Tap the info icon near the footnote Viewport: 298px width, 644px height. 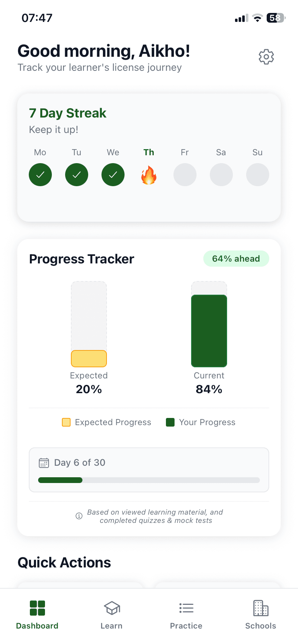coord(79,516)
